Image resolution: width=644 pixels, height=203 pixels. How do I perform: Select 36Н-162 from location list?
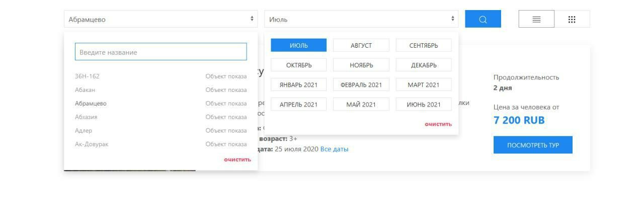point(161,76)
